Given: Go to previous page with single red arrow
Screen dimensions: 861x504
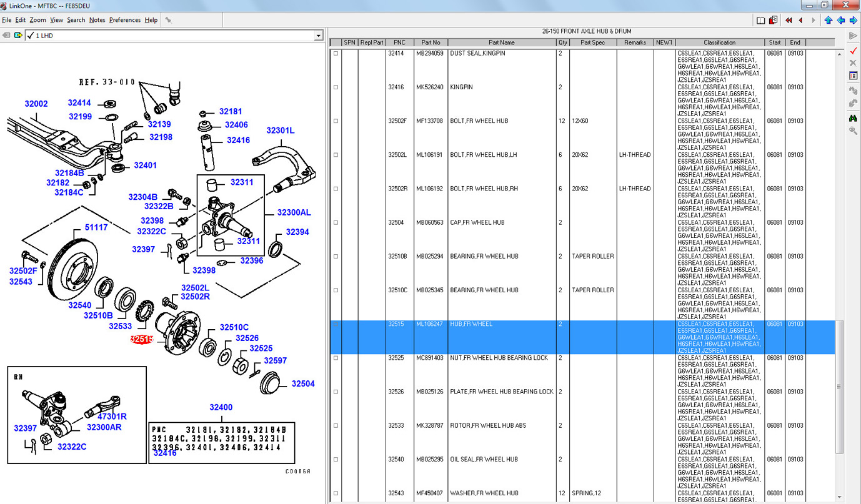Looking at the screenshot, I should pos(800,20).
